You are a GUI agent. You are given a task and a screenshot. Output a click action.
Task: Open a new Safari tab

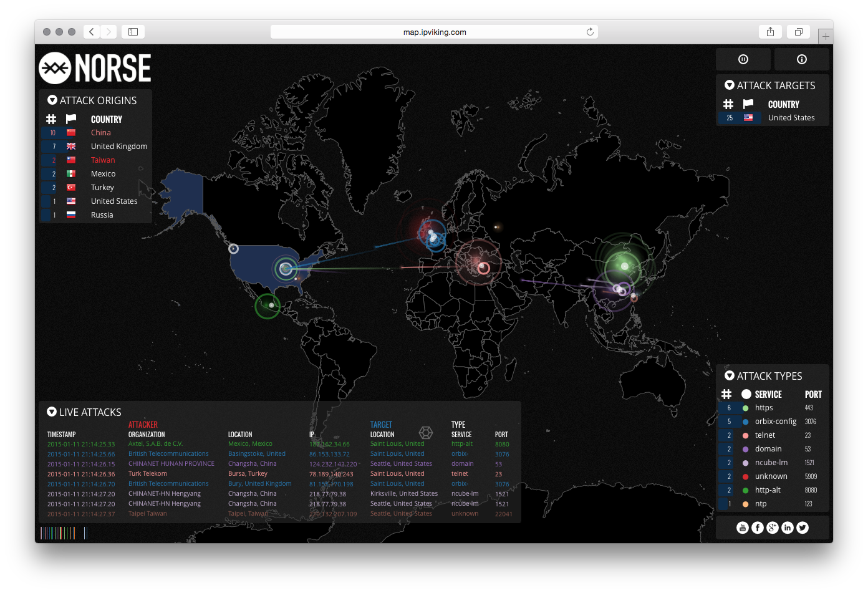point(826,36)
